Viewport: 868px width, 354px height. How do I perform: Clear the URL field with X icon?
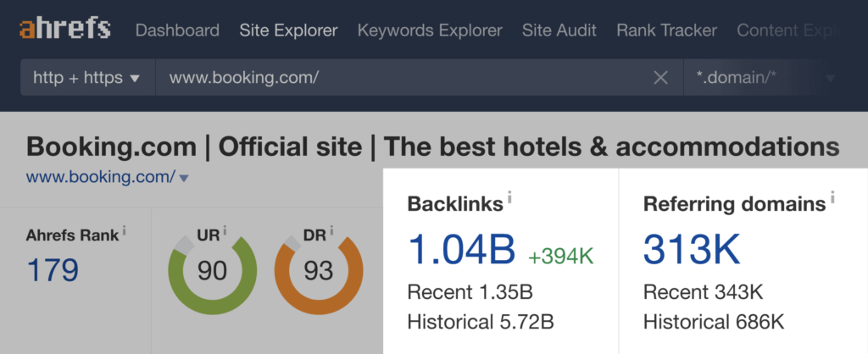pyautogui.click(x=661, y=78)
